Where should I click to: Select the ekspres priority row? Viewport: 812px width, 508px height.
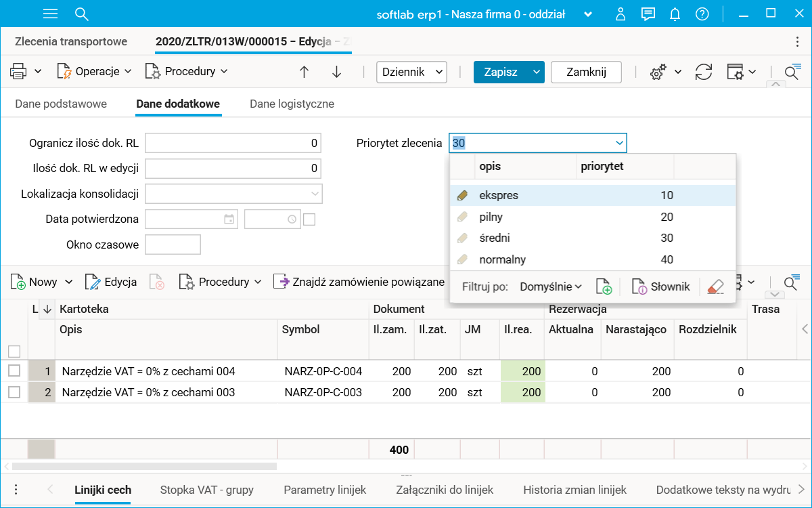(593, 195)
